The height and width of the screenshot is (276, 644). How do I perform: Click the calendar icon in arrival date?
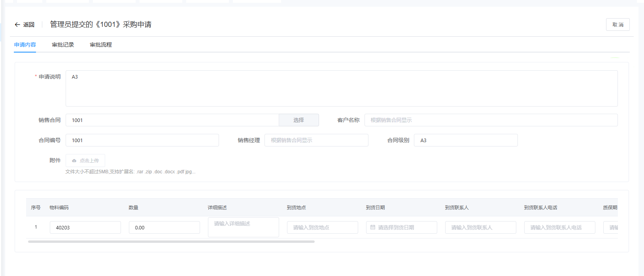click(x=372, y=227)
